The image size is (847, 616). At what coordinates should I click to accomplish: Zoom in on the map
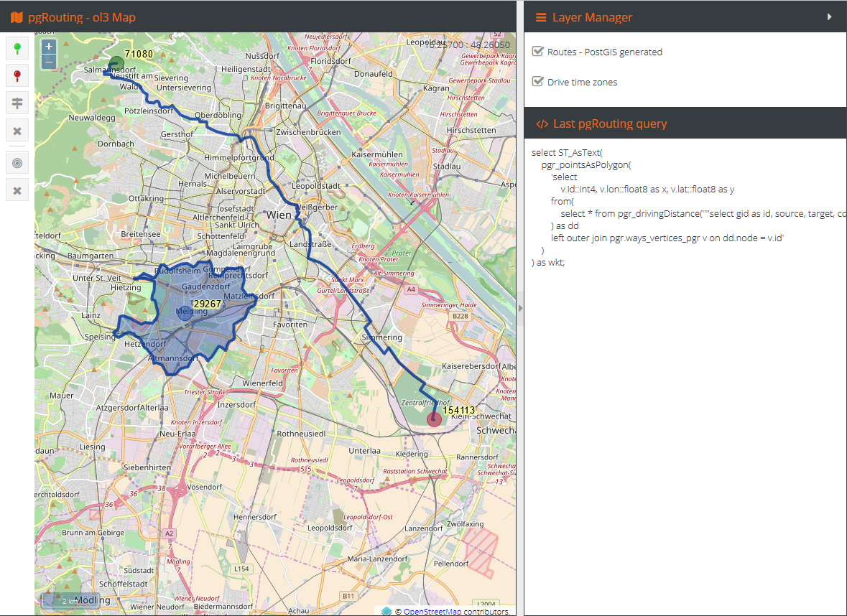click(48, 47)
